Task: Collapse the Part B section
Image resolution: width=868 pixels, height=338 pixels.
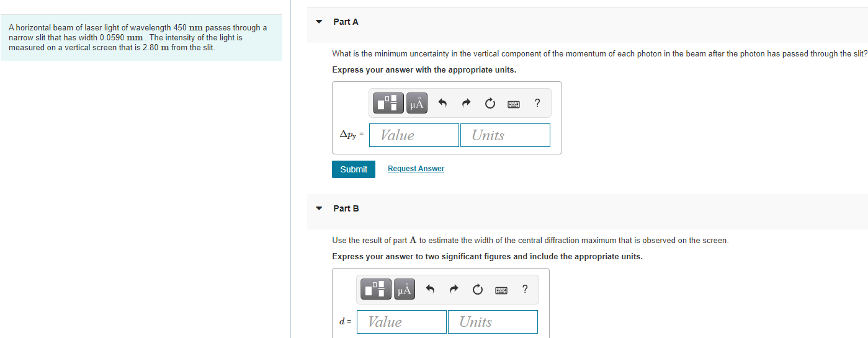Action: [319, 208]
